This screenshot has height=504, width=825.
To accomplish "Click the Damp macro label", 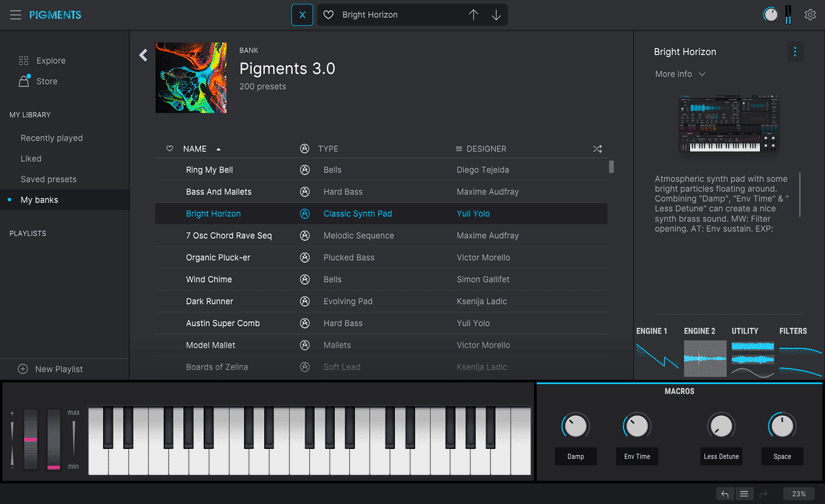I will coord(576,457).
